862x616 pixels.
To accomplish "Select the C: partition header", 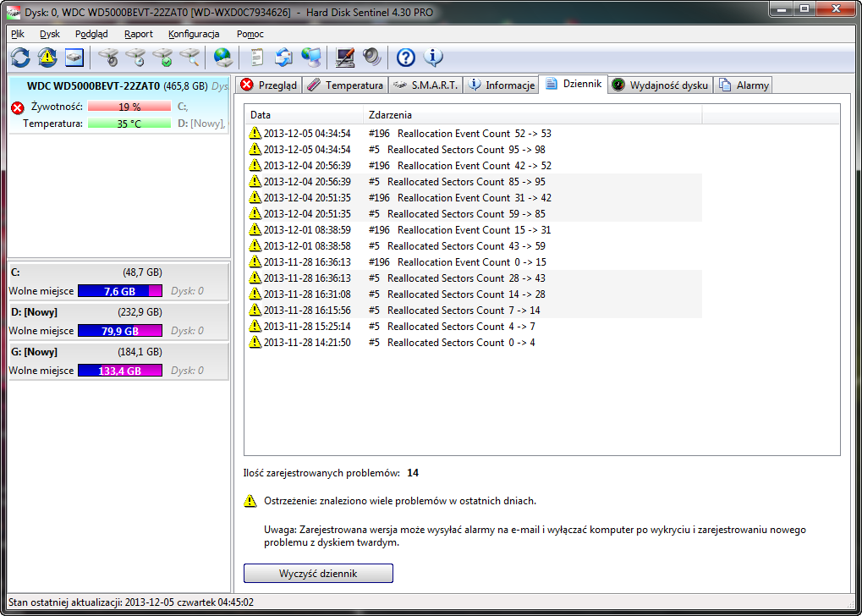I will point(118,272).
